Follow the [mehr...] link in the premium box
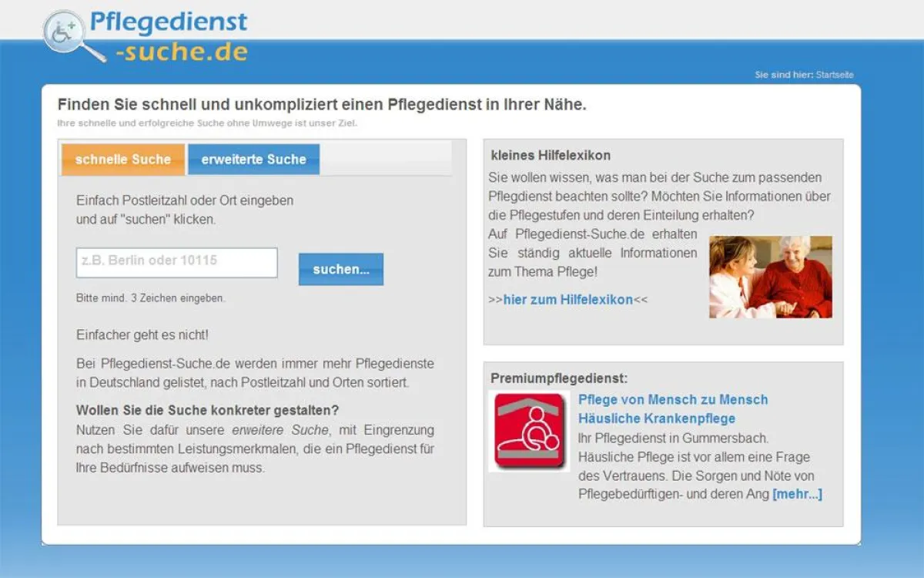This screenshot has height=578, width=924. [x=798, y=494]
